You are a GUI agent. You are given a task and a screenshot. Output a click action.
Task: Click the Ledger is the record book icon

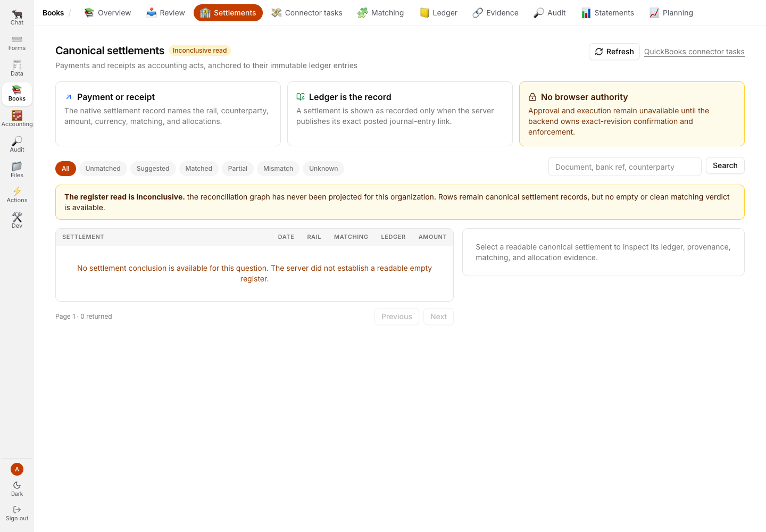pos(301,97)
